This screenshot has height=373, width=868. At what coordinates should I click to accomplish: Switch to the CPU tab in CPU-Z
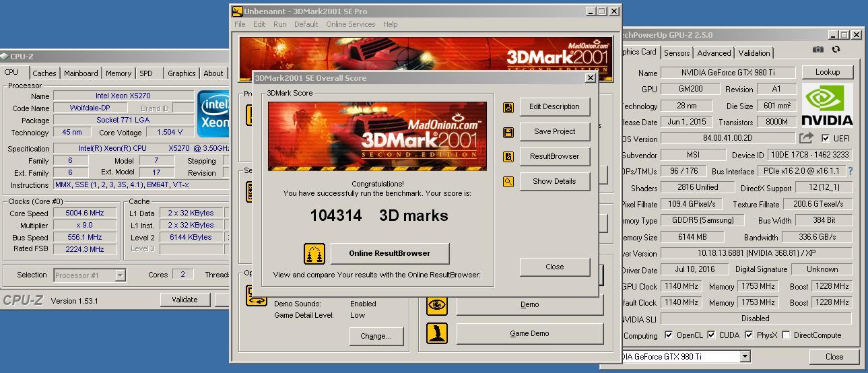[x=12, y=73]
